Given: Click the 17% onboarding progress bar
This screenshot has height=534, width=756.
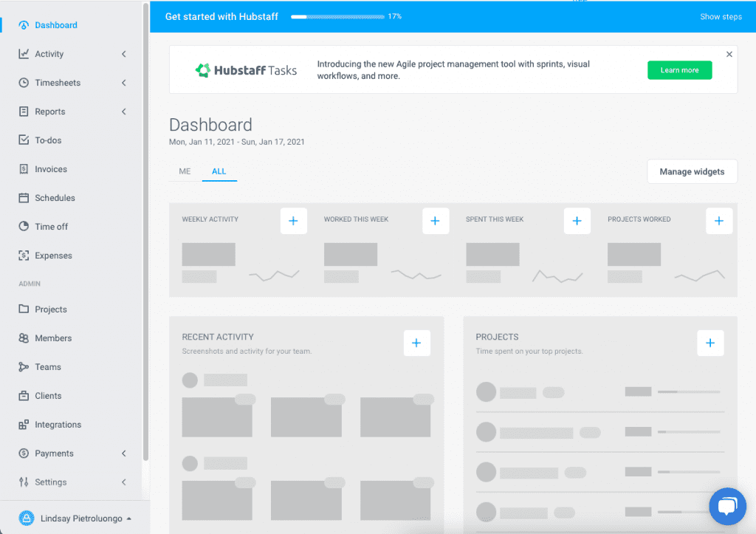Looking at the screenshot, I should point(337,16).
